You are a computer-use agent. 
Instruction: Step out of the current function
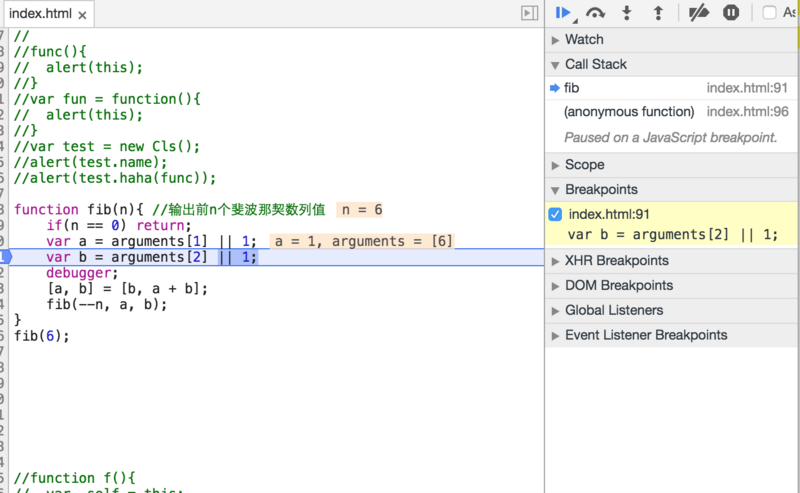click(658, 13)
